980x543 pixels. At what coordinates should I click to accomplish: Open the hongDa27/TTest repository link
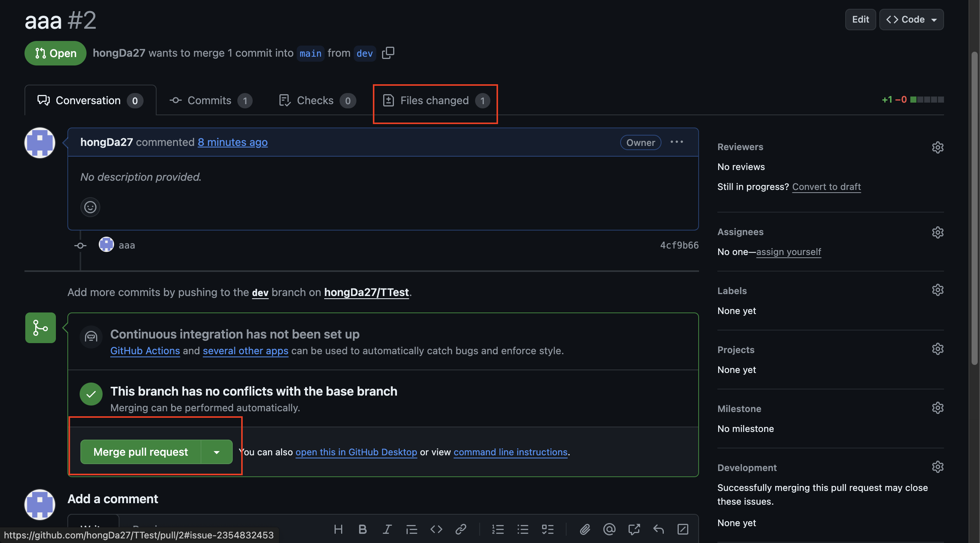click(x=366, y=292)
